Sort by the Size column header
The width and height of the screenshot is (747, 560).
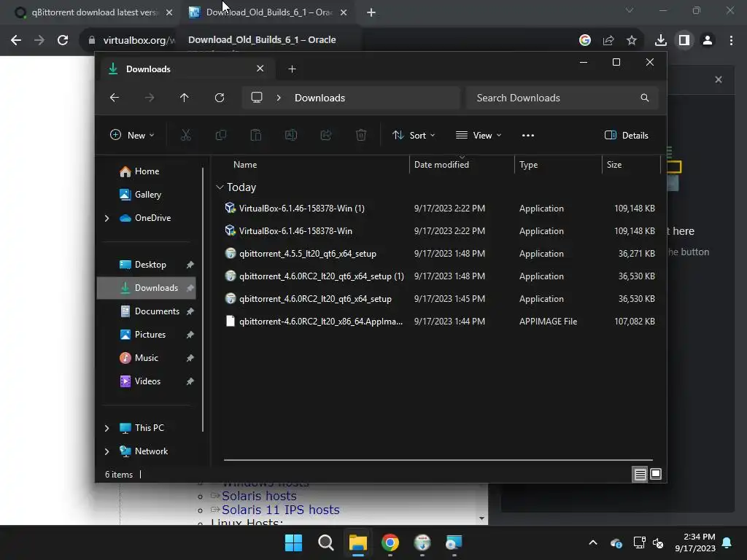click(614, 165)
